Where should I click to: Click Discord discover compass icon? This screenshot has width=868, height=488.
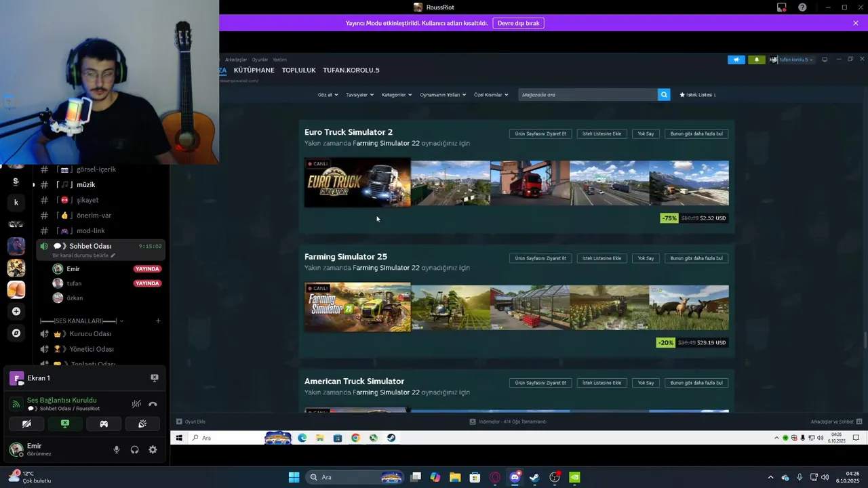(16, 333)
